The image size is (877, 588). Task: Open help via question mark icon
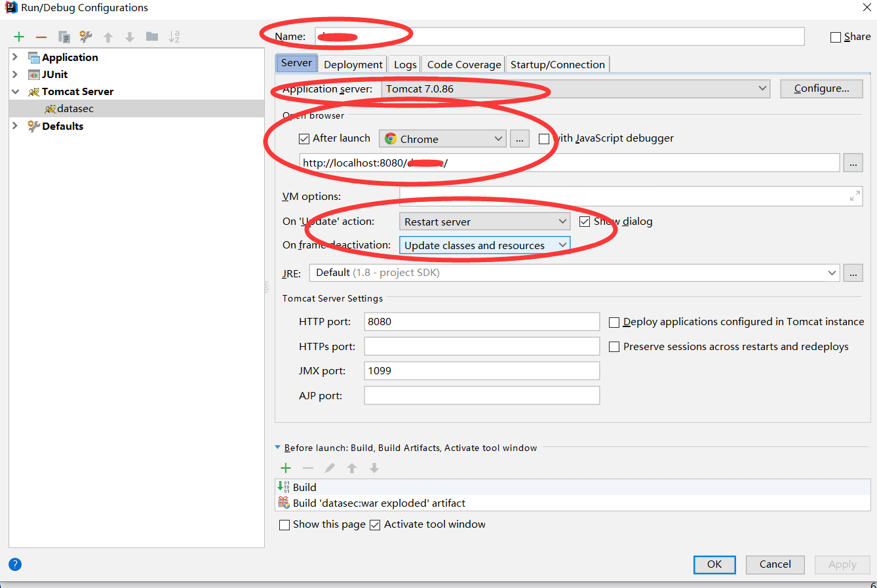pyautogui.click(x=14, y=564)
